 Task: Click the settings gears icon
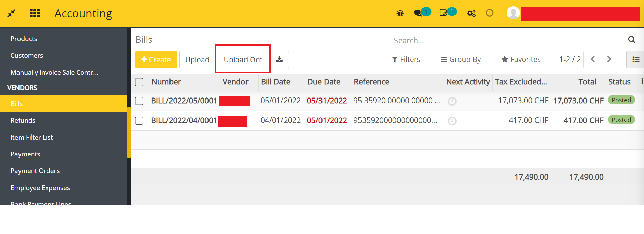coord(471,13)
